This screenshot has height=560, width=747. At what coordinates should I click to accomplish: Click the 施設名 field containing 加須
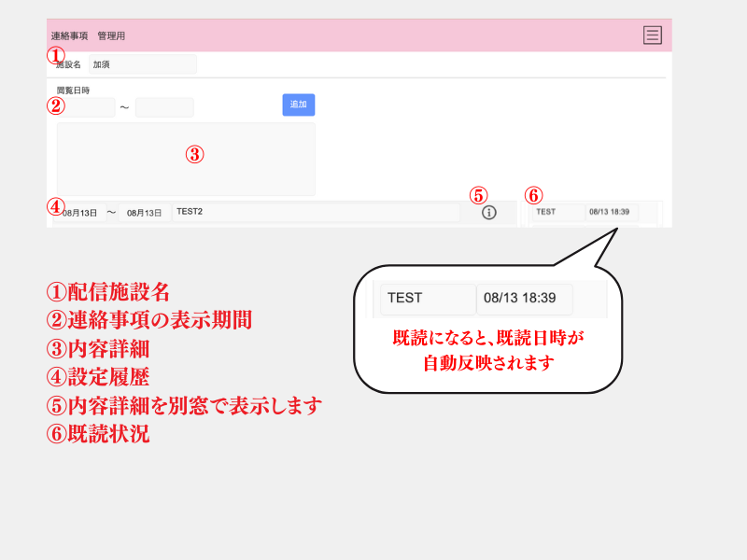coord(142,64)
